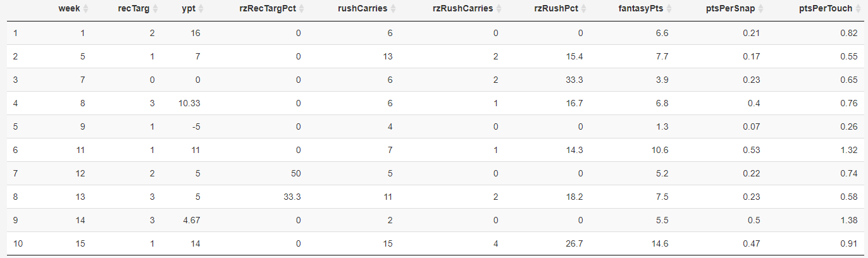The image size is (868, 258).
Task: Click rzRushCarries sort arrows icon
Action: coord(499,9)
